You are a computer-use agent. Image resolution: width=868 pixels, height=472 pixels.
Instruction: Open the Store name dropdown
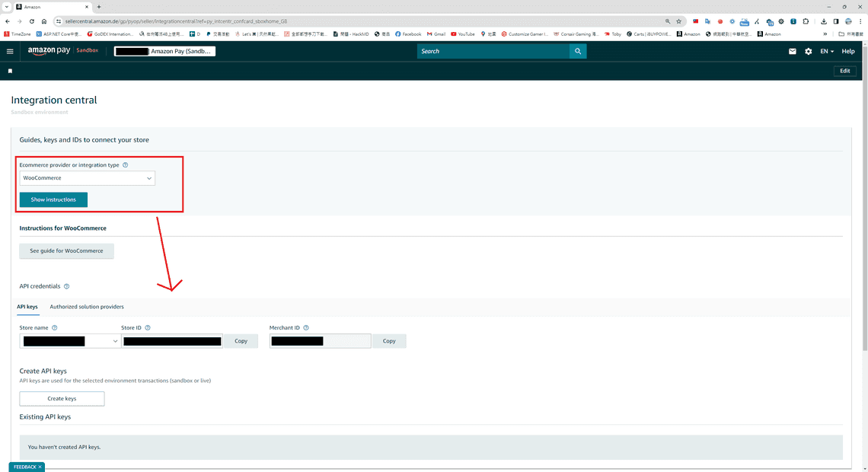[69, 341]
